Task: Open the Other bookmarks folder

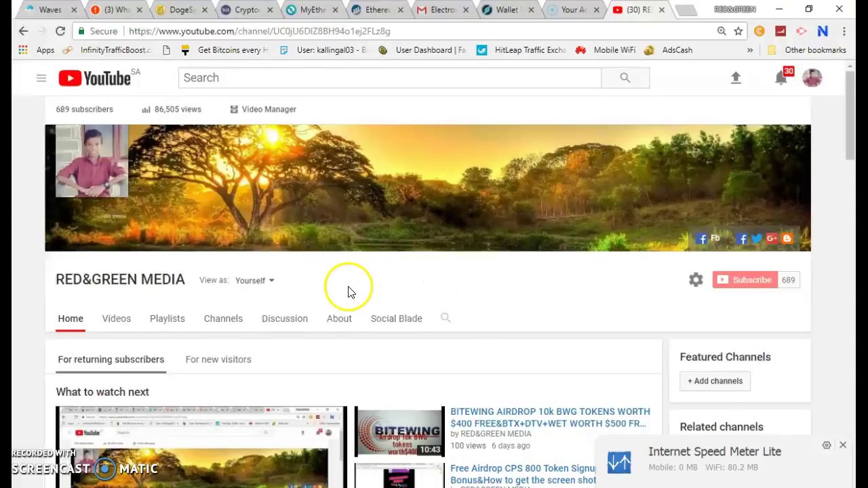Action: (x=807, y=50)
